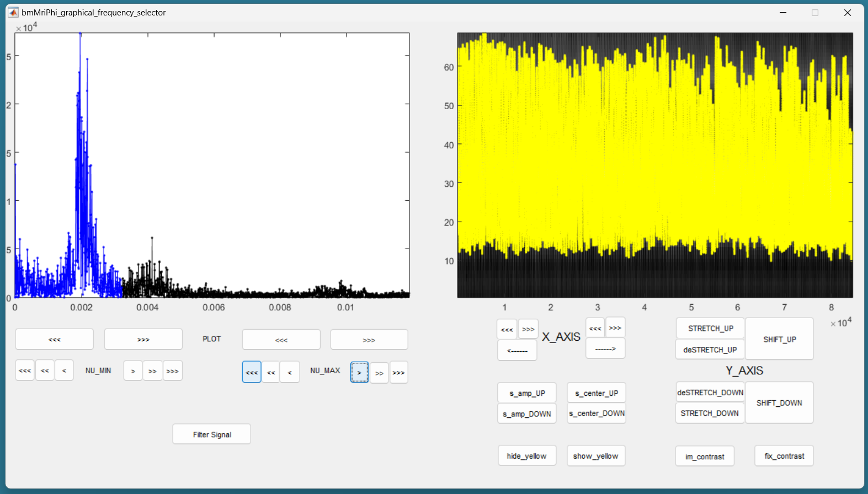Click >>> button just left of X_AXIS label
This screenshot has height=494, width=868.
(528, 329)
